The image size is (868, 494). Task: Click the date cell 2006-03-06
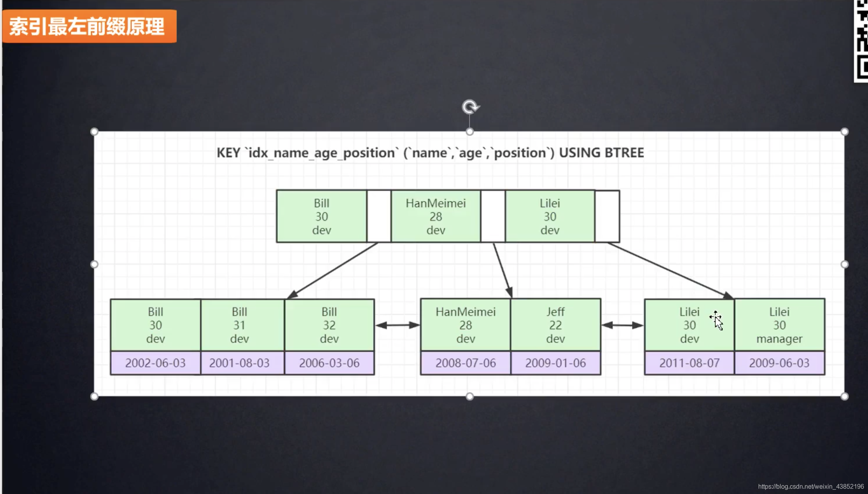tap(329, 363)
